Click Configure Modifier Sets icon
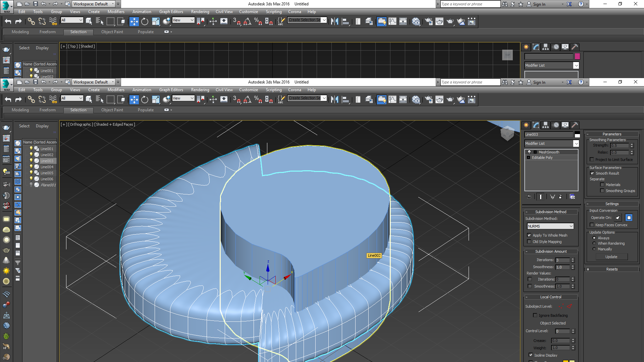Screen dimensions: 644x362 (x=573, y=197)
